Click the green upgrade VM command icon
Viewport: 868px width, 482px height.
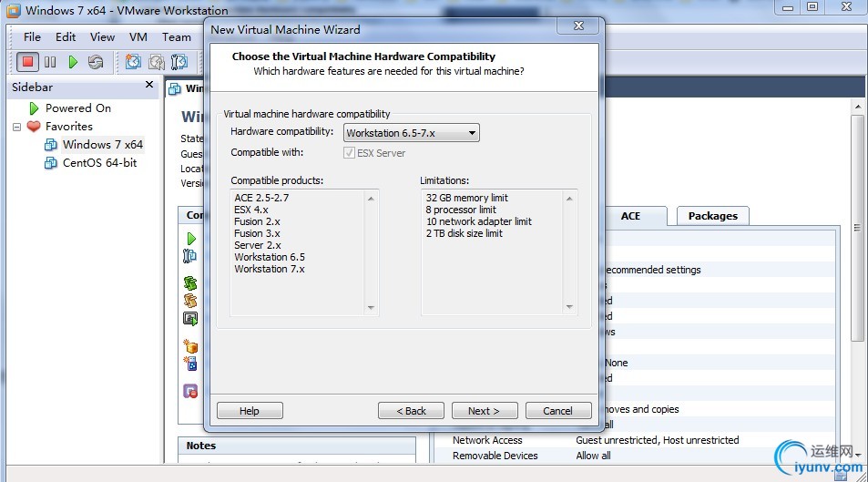tap(190, 283)
